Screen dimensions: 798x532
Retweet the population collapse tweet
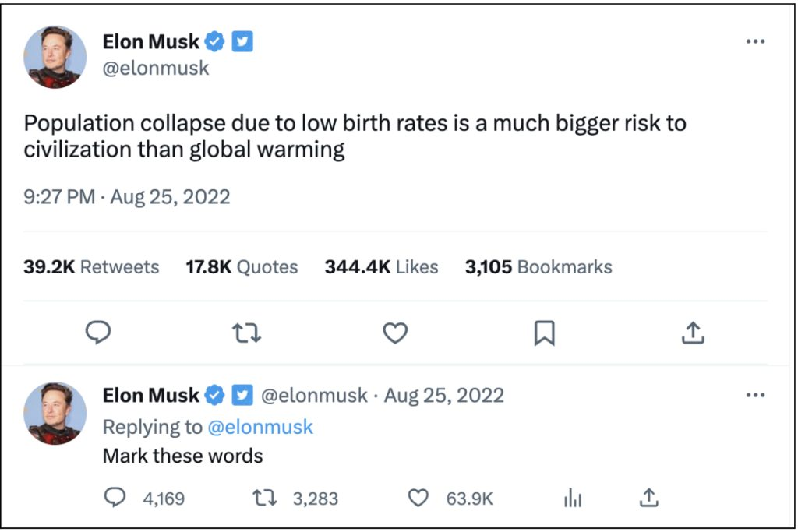(247, 333)
